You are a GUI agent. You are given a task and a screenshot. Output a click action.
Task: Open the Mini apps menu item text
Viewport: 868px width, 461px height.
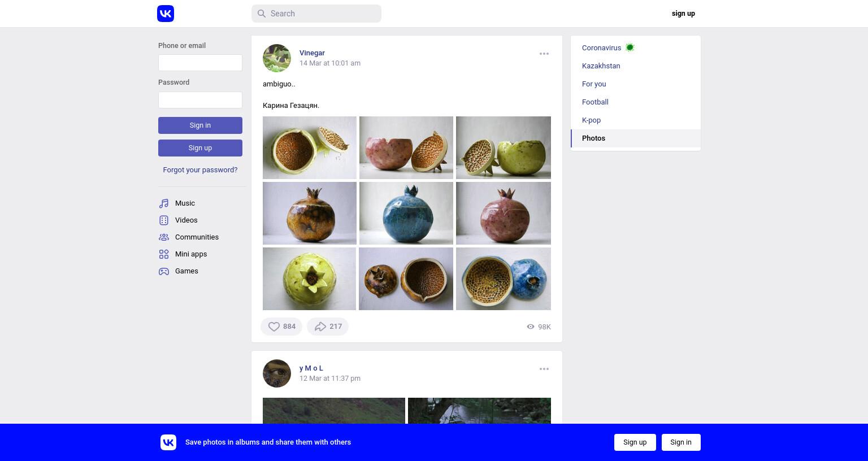pyautogui.click(x=191, y=254)
